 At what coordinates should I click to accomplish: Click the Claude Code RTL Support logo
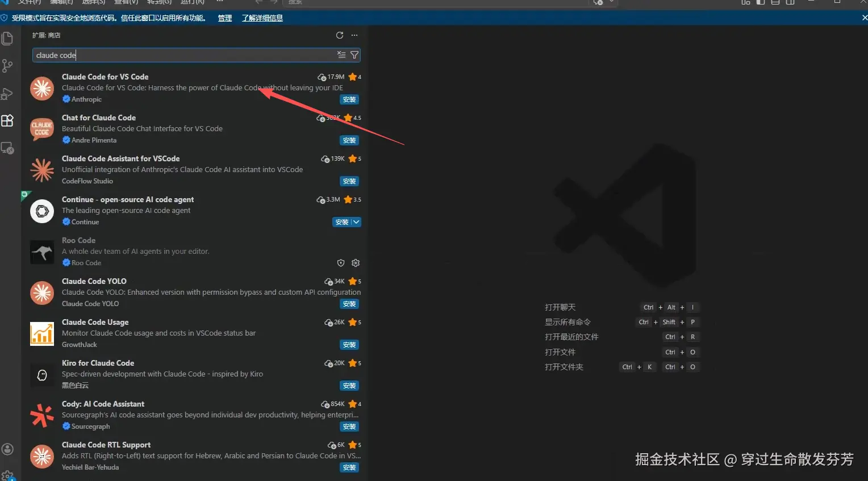point(42,457)
